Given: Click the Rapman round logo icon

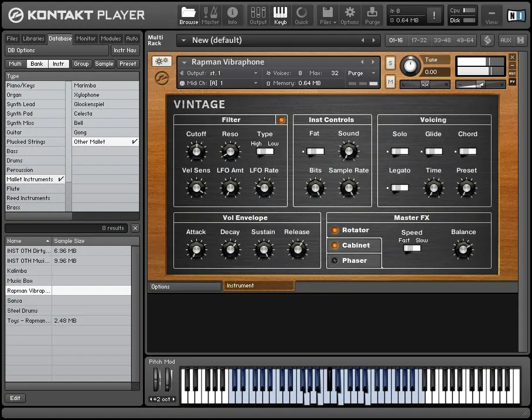Looking at the screenshot, I should point(162,79).
